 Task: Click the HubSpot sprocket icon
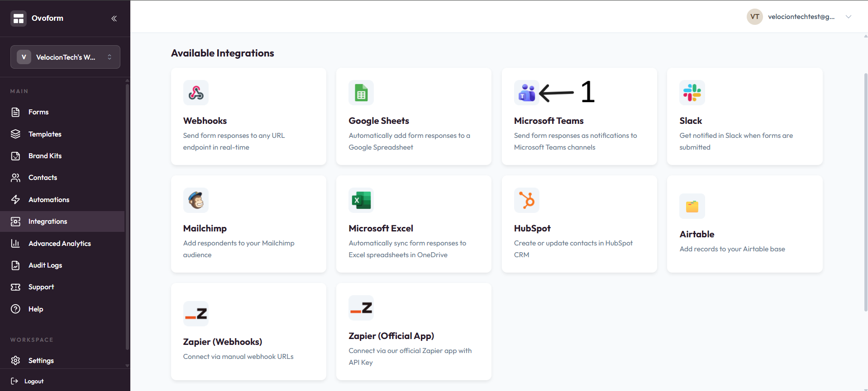(527, 200)
